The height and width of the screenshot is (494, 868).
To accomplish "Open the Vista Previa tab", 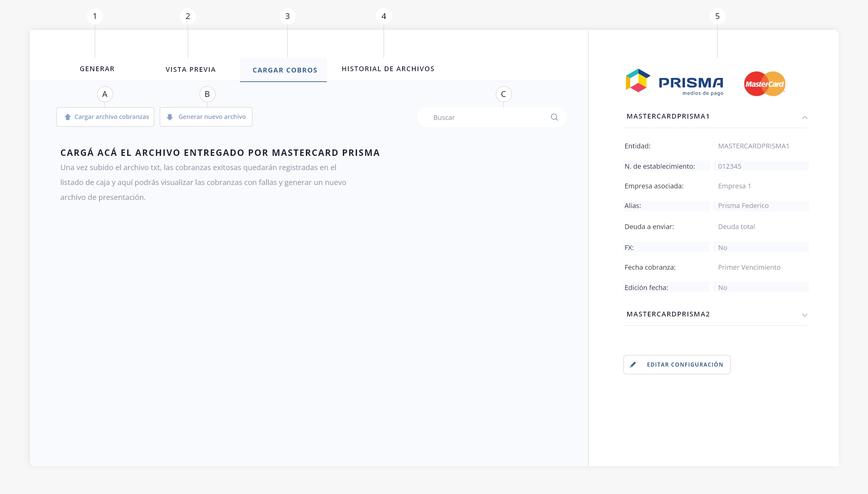I will pyautogui.click(x=191, y=69).
